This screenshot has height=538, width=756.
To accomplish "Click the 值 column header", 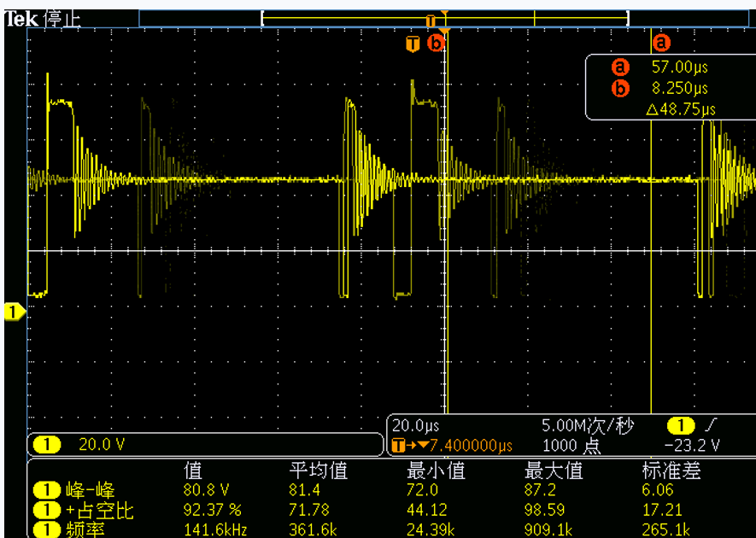I will click(x=193, y=470).
